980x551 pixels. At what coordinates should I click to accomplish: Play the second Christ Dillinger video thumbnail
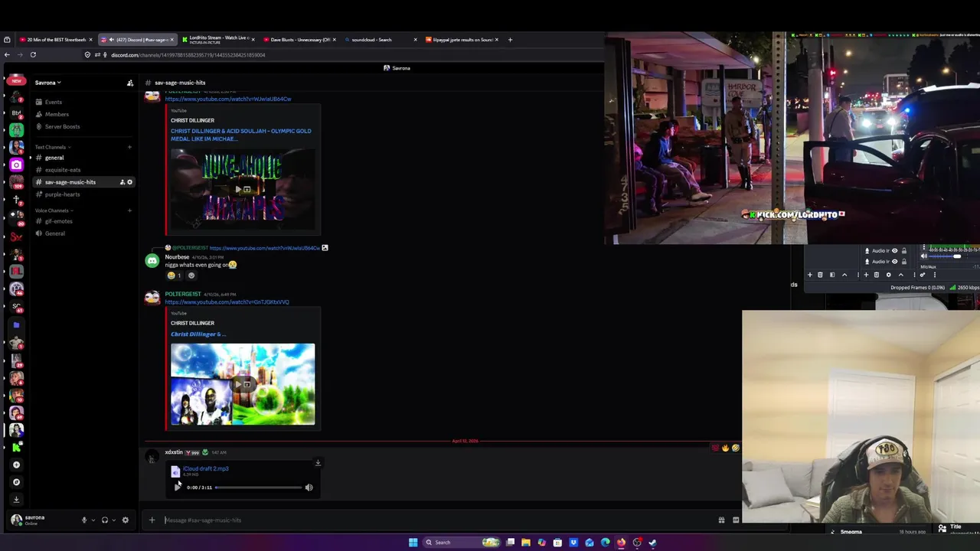(243, 384)
